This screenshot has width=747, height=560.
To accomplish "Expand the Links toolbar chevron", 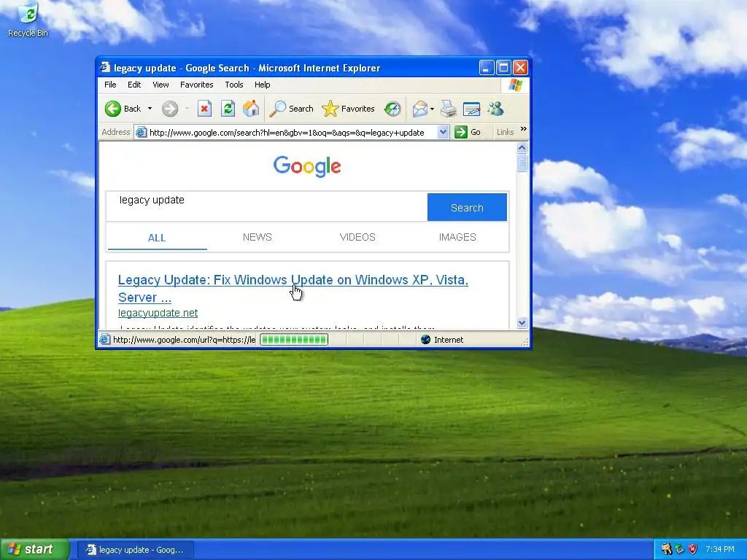I will 524,129.
